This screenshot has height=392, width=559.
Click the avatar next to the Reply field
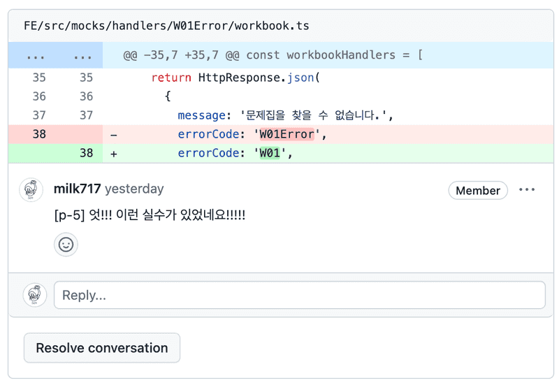pos(34,295)
